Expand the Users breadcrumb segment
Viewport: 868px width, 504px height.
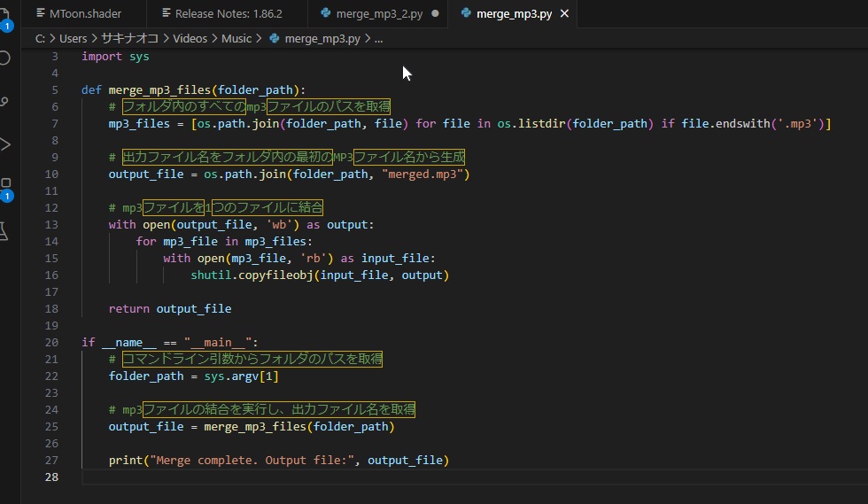point(74,38)
